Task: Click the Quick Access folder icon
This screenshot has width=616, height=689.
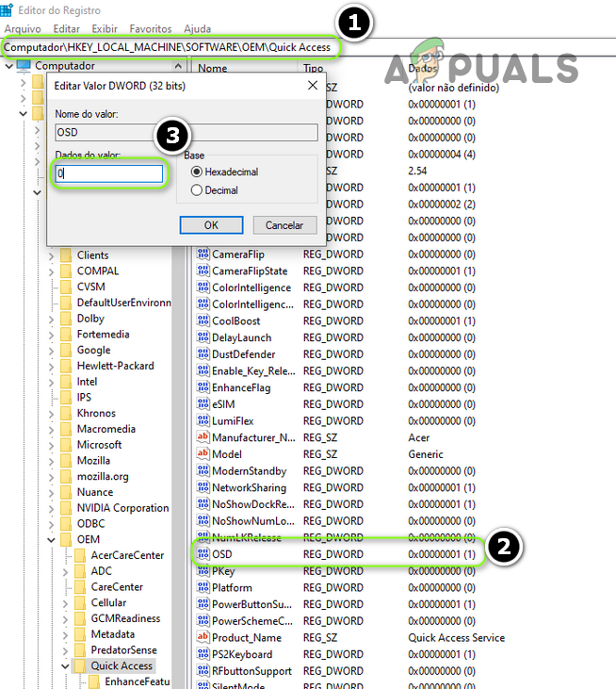Action: (80, 665)
